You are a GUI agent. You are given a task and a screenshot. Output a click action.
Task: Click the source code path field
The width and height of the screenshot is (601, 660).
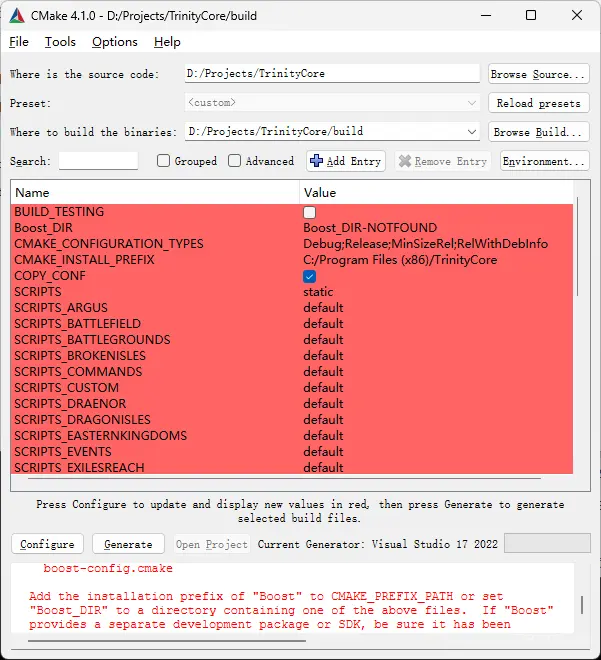332,74
